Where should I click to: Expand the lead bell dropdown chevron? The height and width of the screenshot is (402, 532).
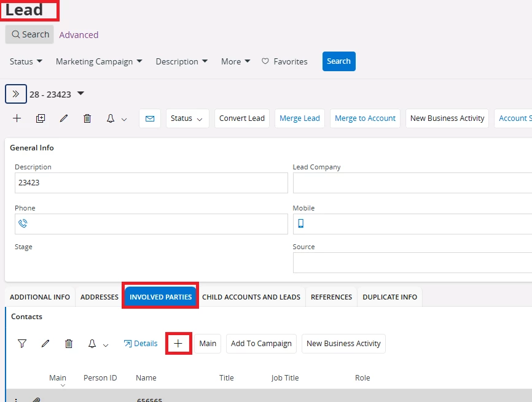[124, 119]
